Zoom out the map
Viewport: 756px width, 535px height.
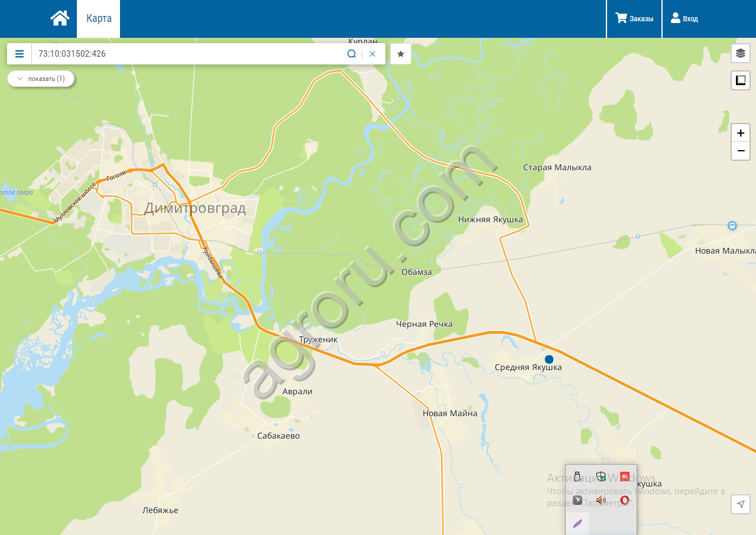coord(741,151)
